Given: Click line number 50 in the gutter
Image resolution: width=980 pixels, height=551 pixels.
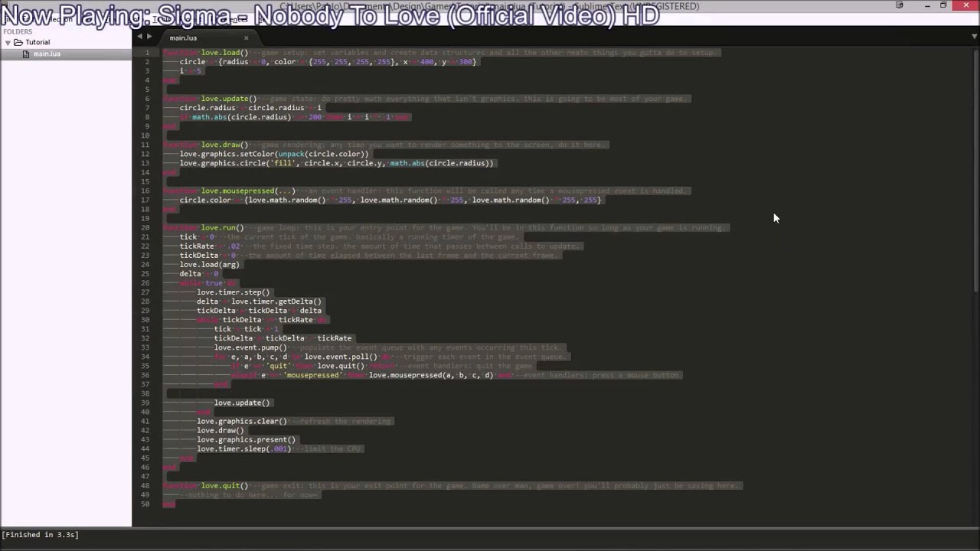Looking at the screenshot, I should tap(145, 504).
